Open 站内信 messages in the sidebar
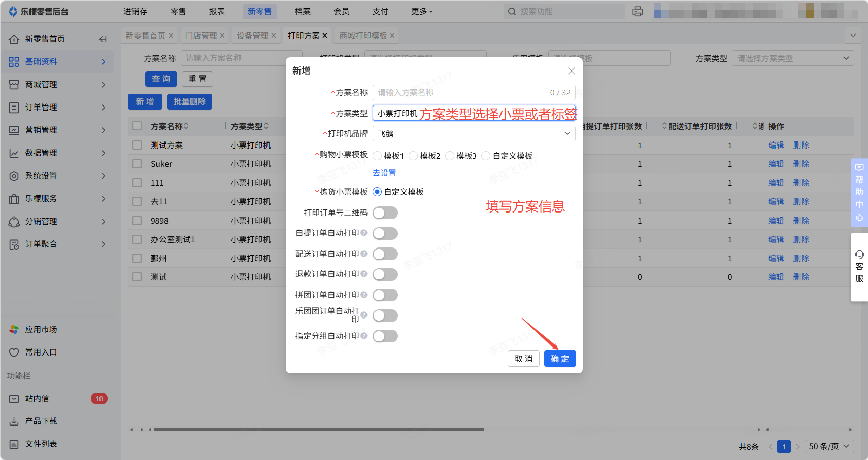The width and height of the screenshot is (868, 460). (37, 399)
